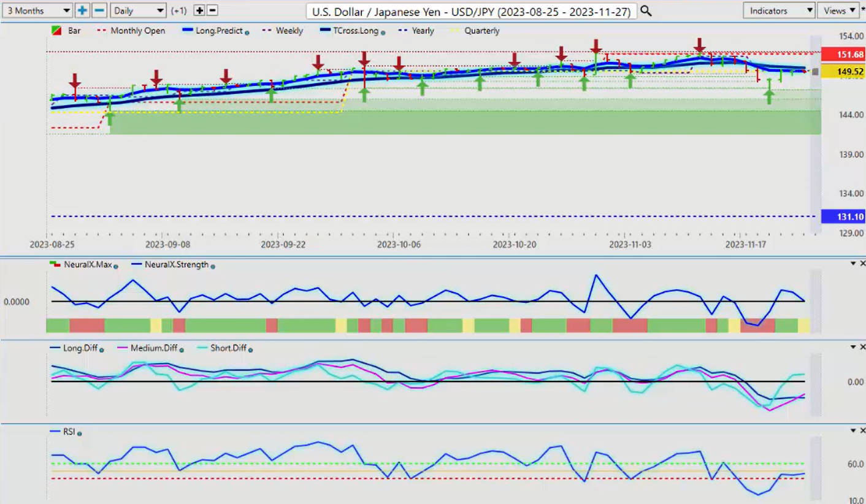Click the Quarterly legend label
Image resolution: width=866 pixels, height=504 pixels.
click(483, 31)
